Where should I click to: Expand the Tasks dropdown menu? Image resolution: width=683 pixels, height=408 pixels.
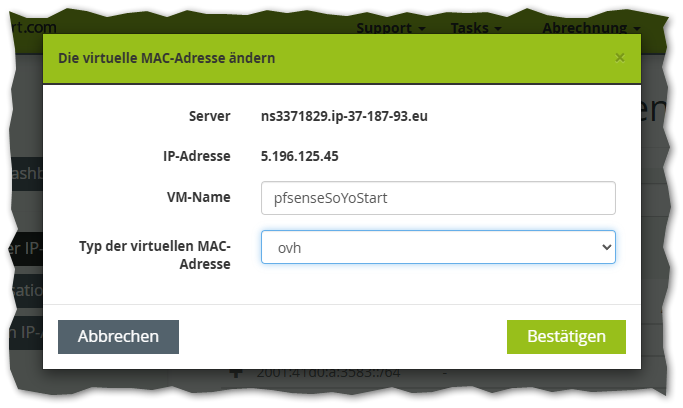pyautogui.click(x=476, y=28)
